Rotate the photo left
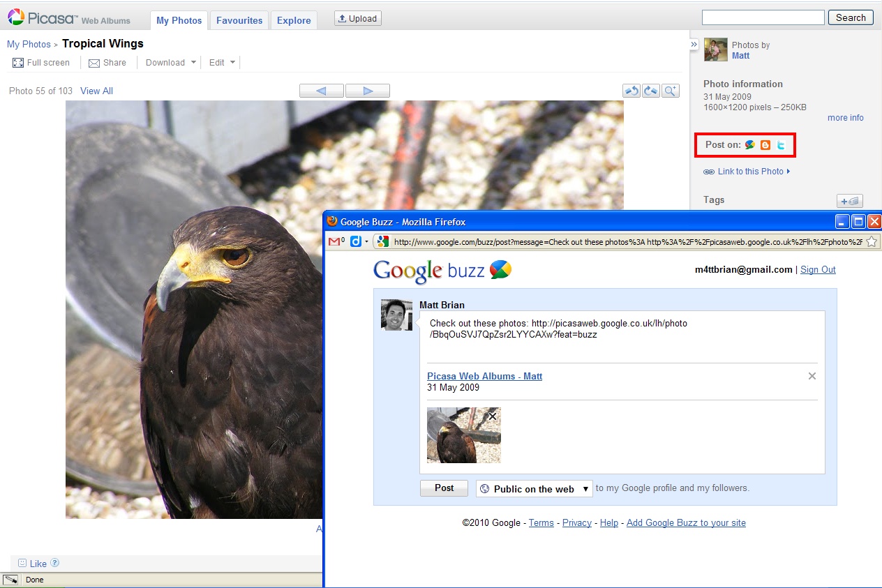The width and height of the screenshot is (882, 588). 631,91
